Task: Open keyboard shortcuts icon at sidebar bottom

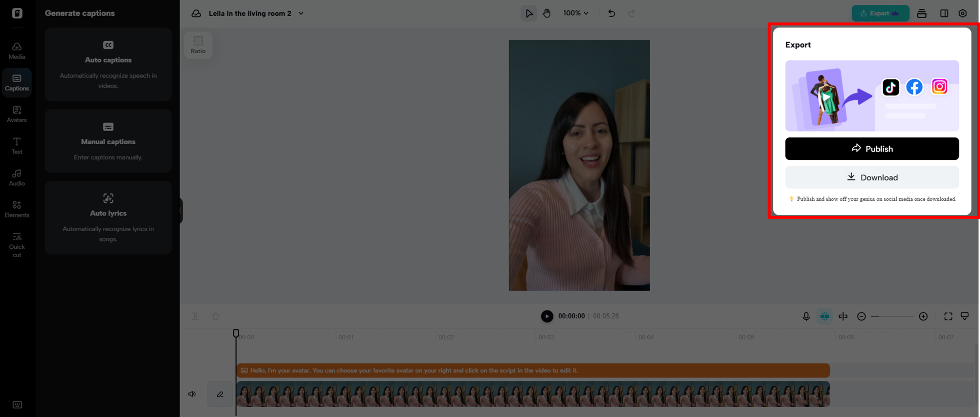Action: 17,404
